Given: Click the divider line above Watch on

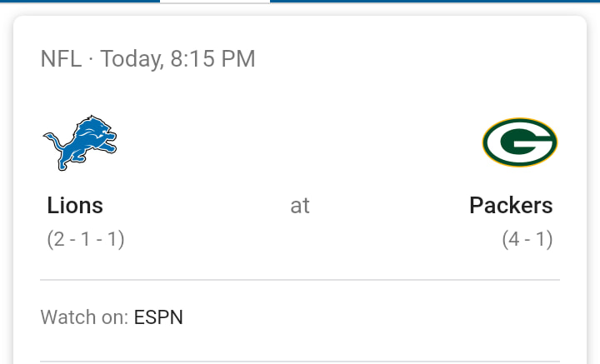Looking at the screenshot, I should coord(300,280).
